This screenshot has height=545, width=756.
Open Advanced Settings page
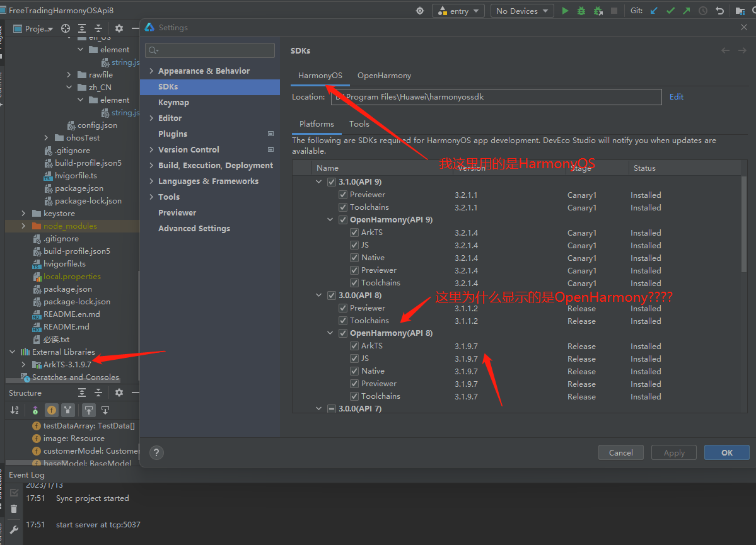(x=194, y=229)
